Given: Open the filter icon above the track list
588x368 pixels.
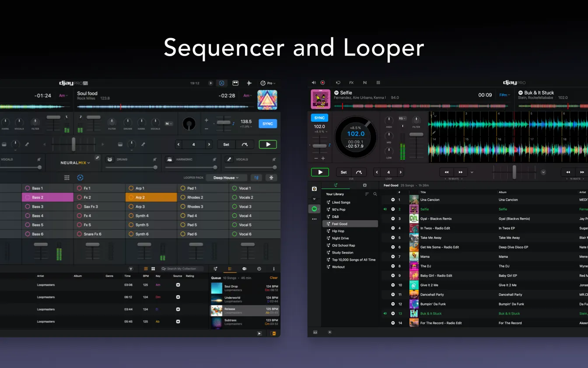Looking at the screenshot, I should [131, 269].
